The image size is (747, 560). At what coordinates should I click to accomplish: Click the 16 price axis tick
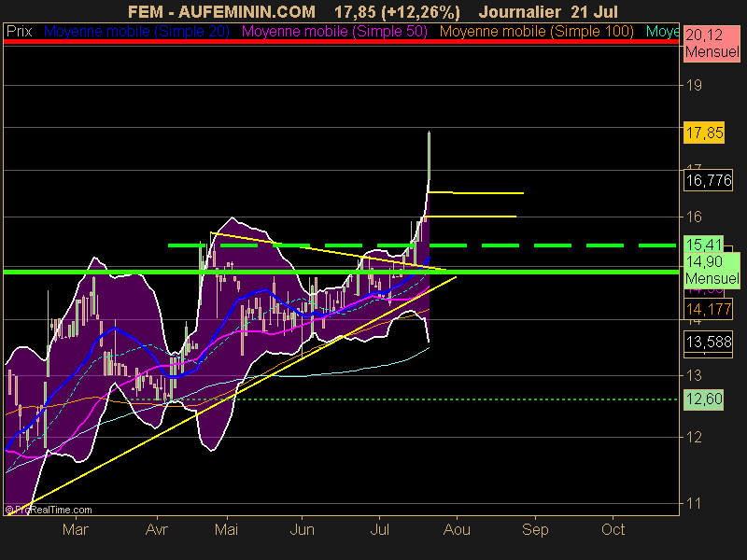click(x=694, y=217)
